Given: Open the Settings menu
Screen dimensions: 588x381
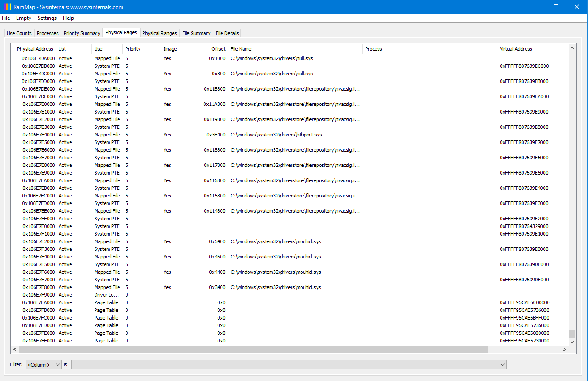Looking at the screenshot, I should tap(47, 18).
